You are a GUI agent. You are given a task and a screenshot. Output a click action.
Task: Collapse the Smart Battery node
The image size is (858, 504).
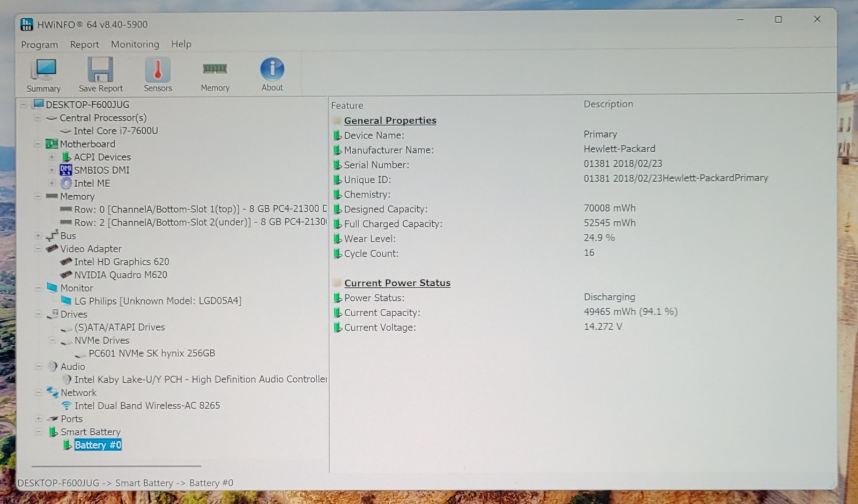coord(39,432)
